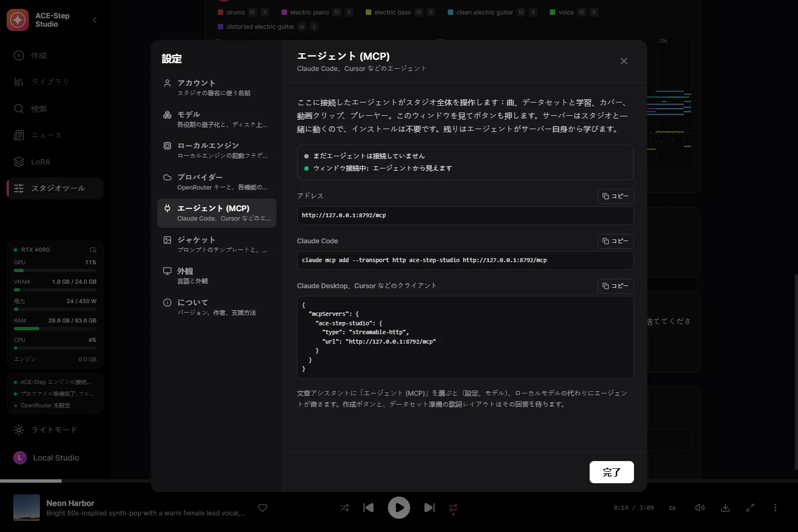Click the mcpServers JSON code block

pyautogui.click(x=465, y=337)
